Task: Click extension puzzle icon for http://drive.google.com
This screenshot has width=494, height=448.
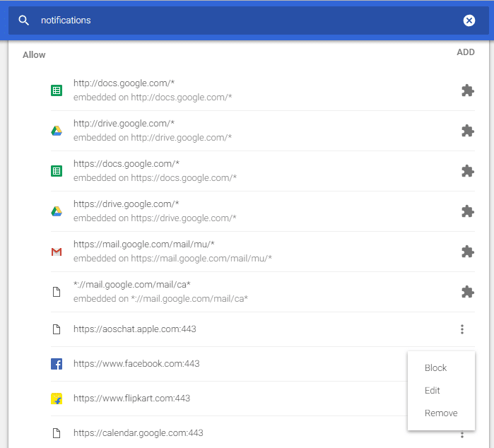Action: click(x=467, y=131)
